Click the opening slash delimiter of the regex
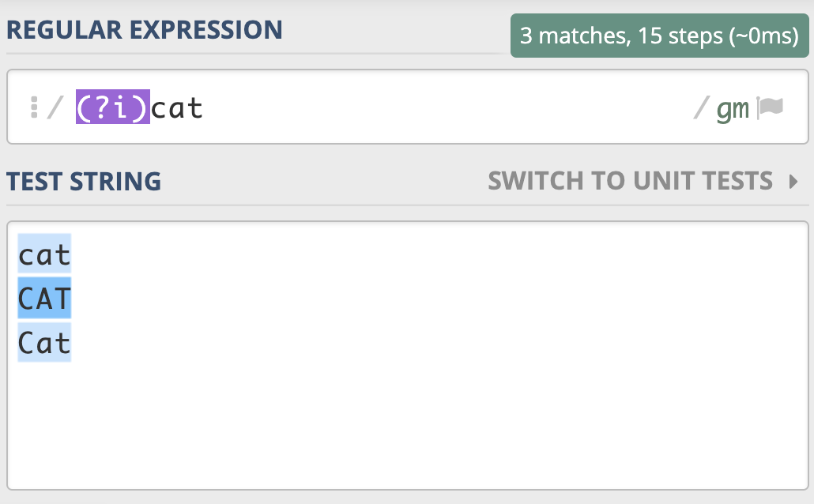This screenshot has height=504, width=814. point(54,107)
